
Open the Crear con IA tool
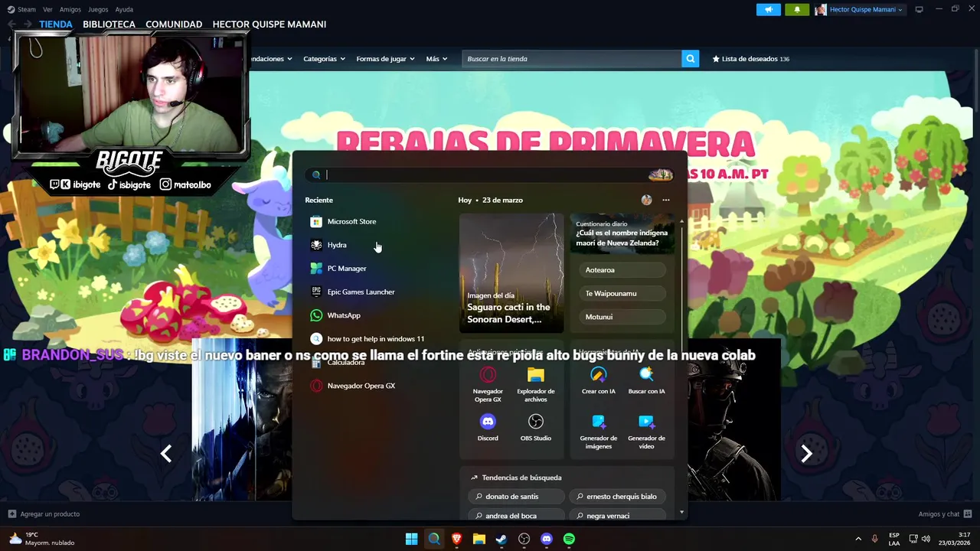click(x=598, y=381)
